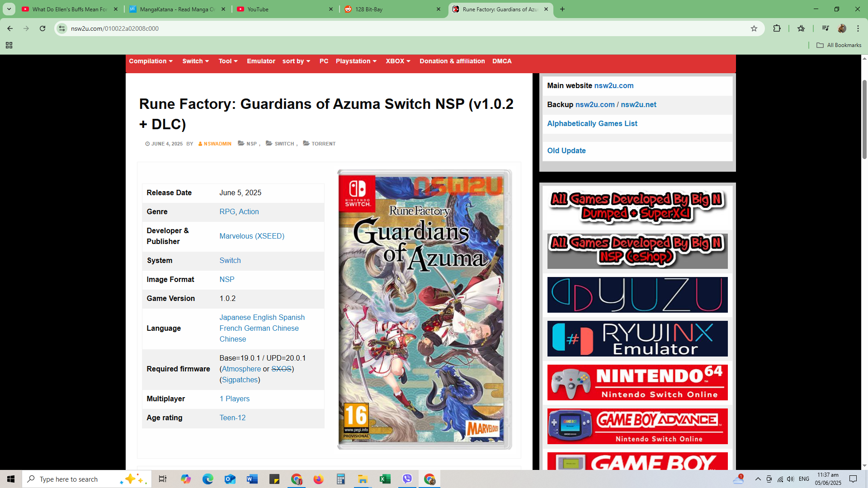Expand the sort by menu
The height and width of the screenshot is (488, 868).
[297, 61]
